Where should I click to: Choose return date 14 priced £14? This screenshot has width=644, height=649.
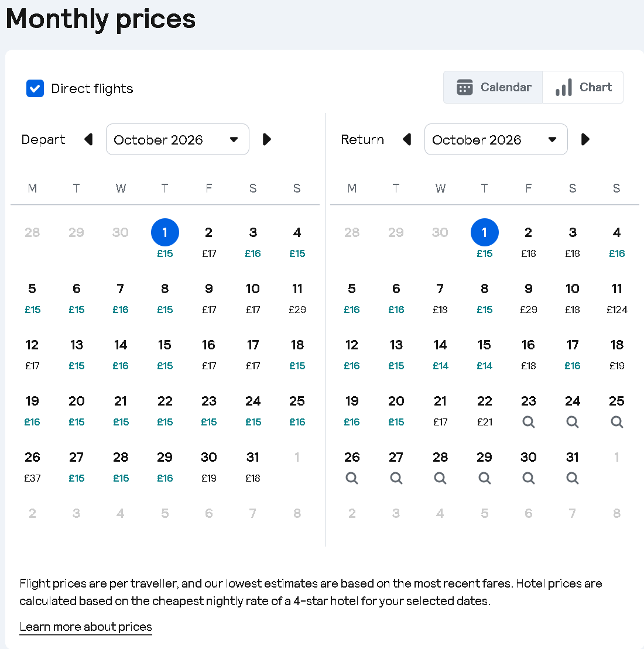(x=440, y=354)
